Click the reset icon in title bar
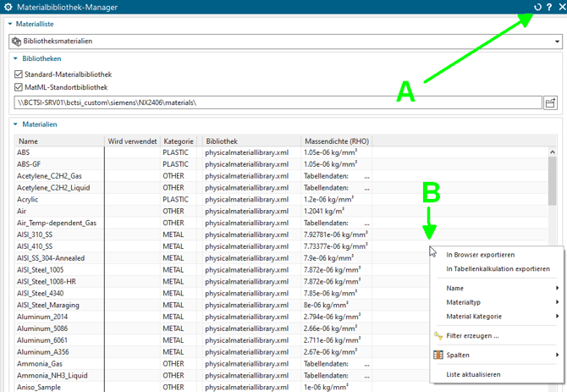567x392 pixels. pos(537,8)
